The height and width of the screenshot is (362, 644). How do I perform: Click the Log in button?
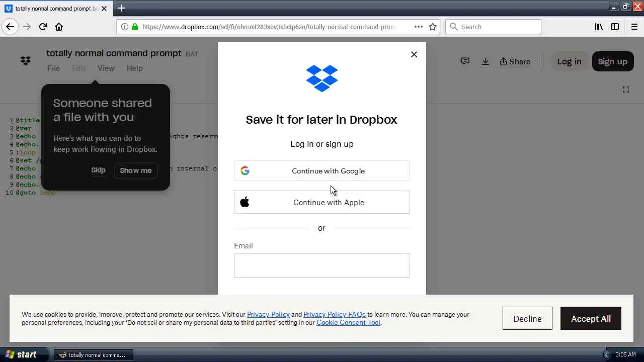pyautogui.click(x=569, y=61)
